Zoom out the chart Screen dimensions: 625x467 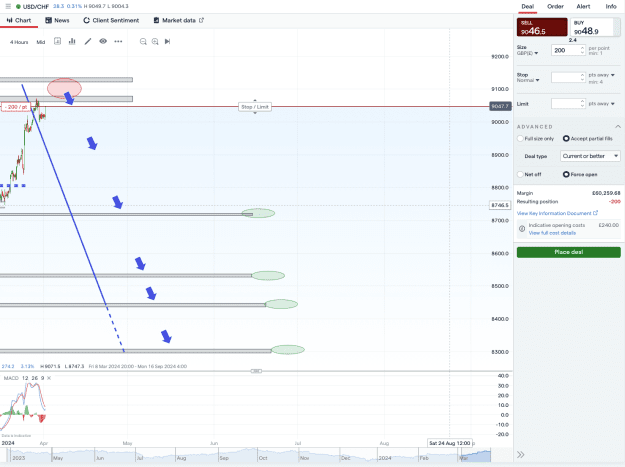click(143, 41)
